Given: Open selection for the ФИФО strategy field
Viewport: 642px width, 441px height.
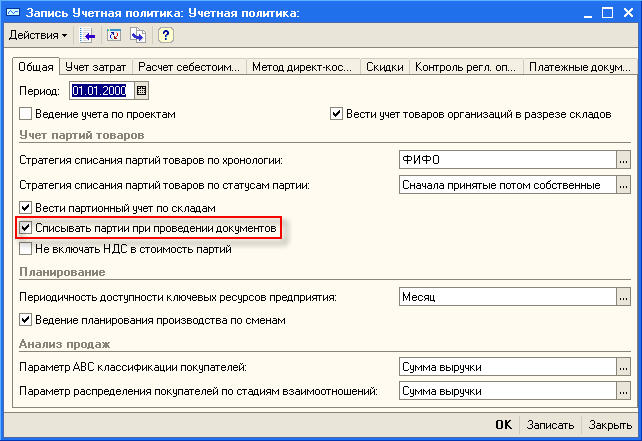Looking at the screenshot, I should (623, 160).
